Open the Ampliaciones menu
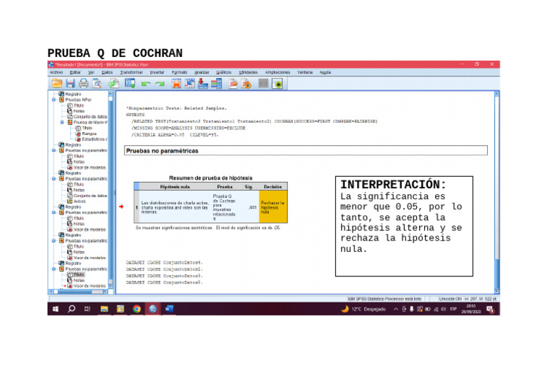The image size is (555, 392). [x=277, y=72]
